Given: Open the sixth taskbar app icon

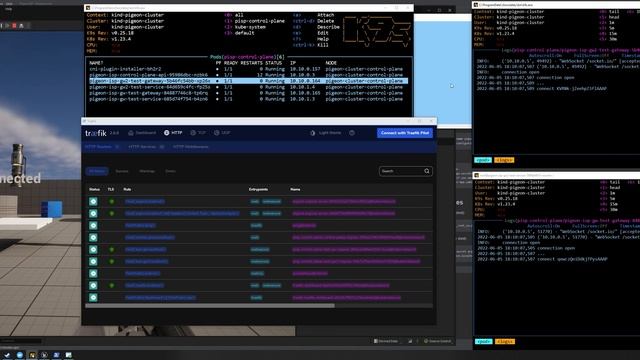Looking at the screenshot, I should coord(69,355).
